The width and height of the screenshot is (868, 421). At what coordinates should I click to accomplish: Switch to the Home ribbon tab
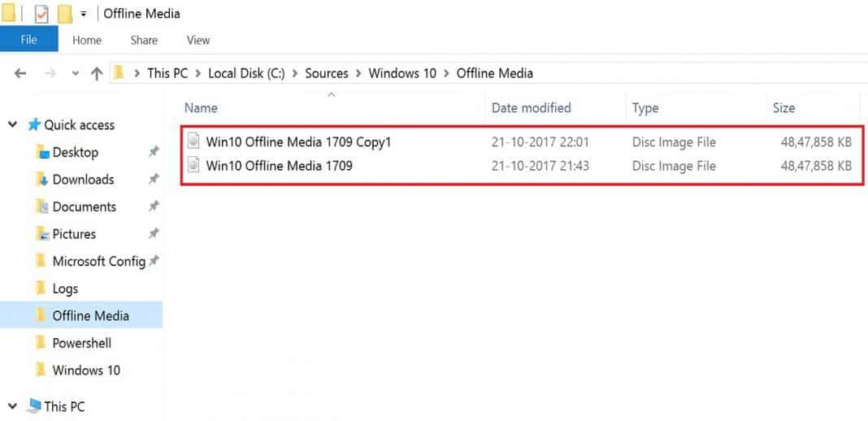[x=87, y=41]
